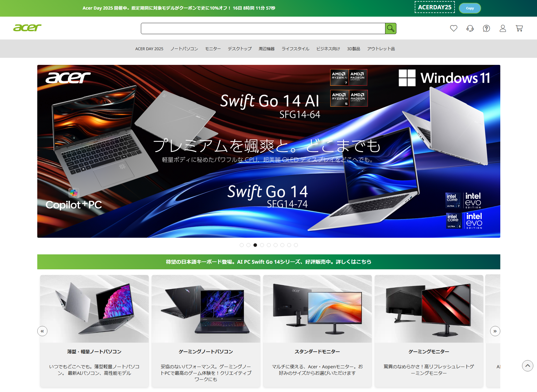Screen dimensions: 537x392
Task: Click the 'マルチに使える' monitor description
Action: [x=317, y=370]
